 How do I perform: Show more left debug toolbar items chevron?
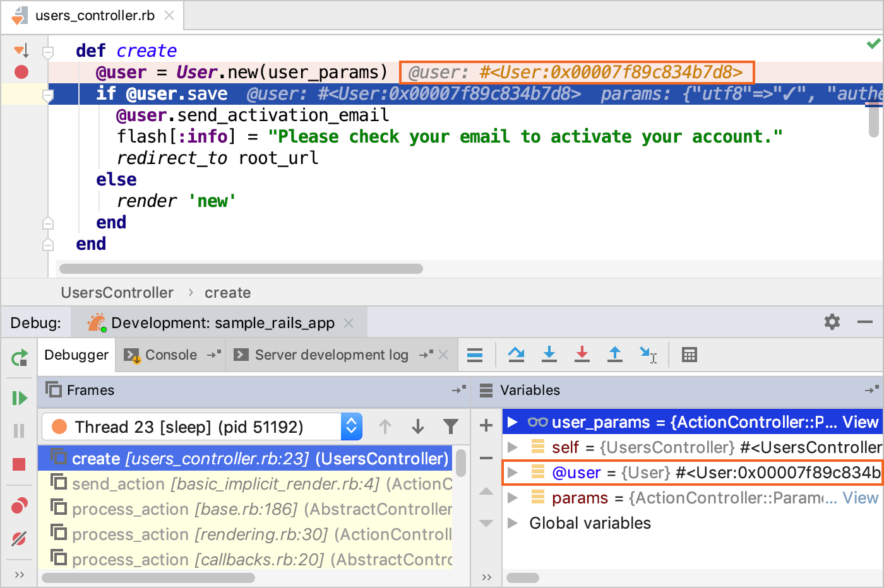(19, 575)
